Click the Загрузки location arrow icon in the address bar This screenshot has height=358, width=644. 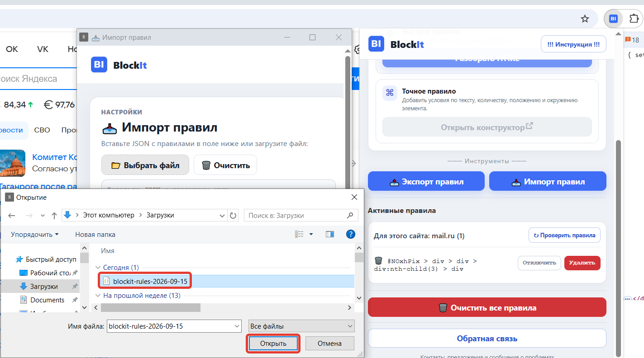click(68, 215)
